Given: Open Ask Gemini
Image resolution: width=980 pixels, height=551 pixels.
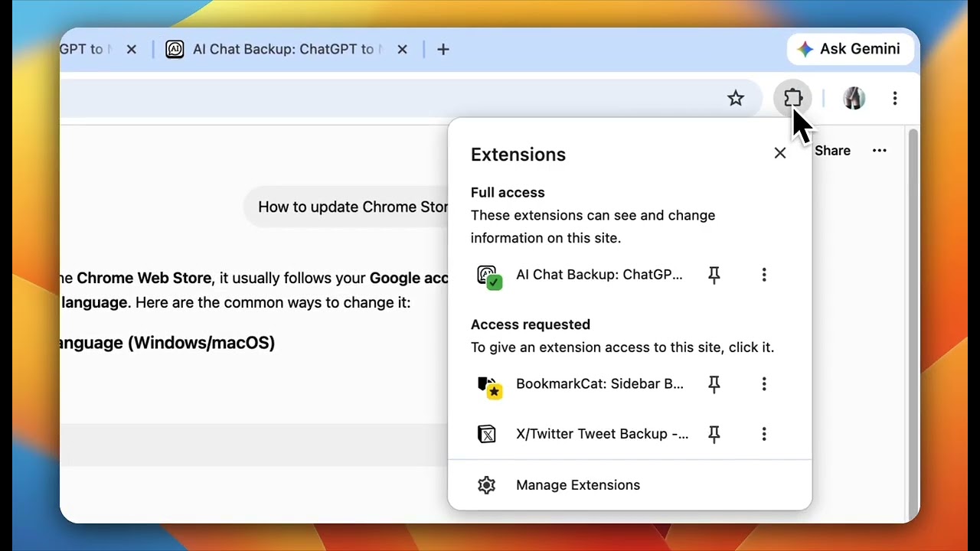Looking at the screenshot, I should click(x=850, y=49).
